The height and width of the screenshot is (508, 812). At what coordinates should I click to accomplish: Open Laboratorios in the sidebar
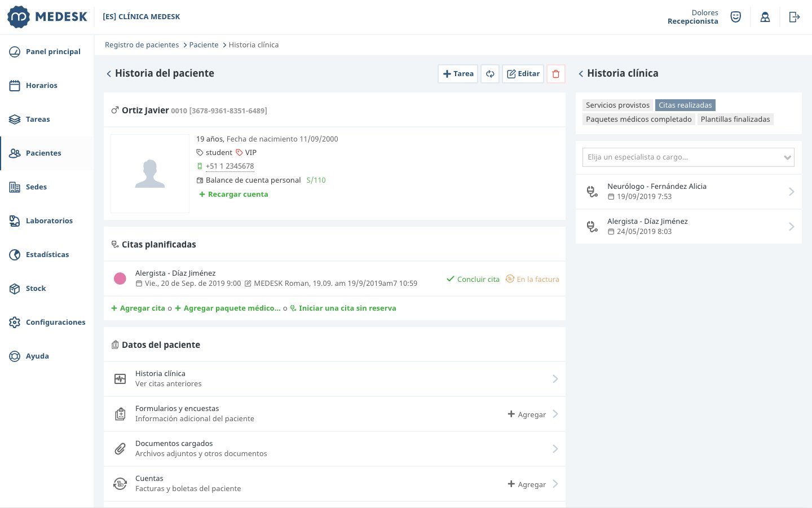pos(49,221)
